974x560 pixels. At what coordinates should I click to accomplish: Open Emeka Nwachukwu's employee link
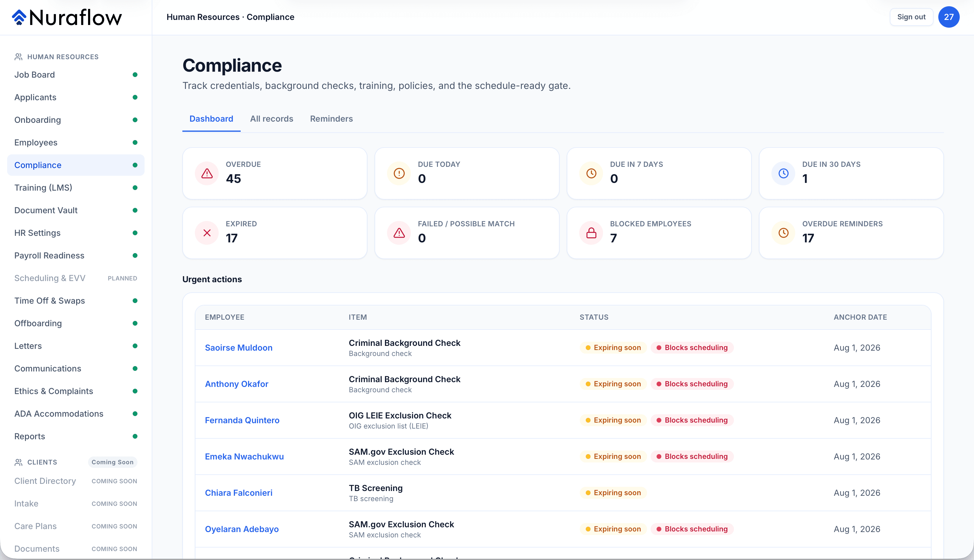[244, 457]
